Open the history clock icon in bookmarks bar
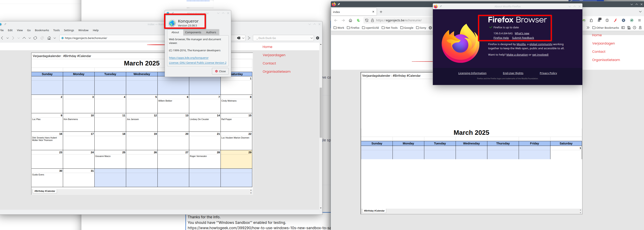The height and width of the screenshot is (230, 644). point(635,28)
